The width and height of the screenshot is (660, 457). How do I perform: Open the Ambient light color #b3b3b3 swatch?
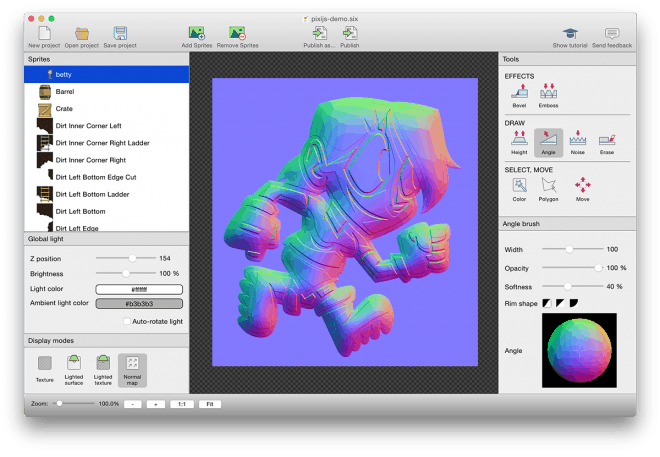pos(139,303)
